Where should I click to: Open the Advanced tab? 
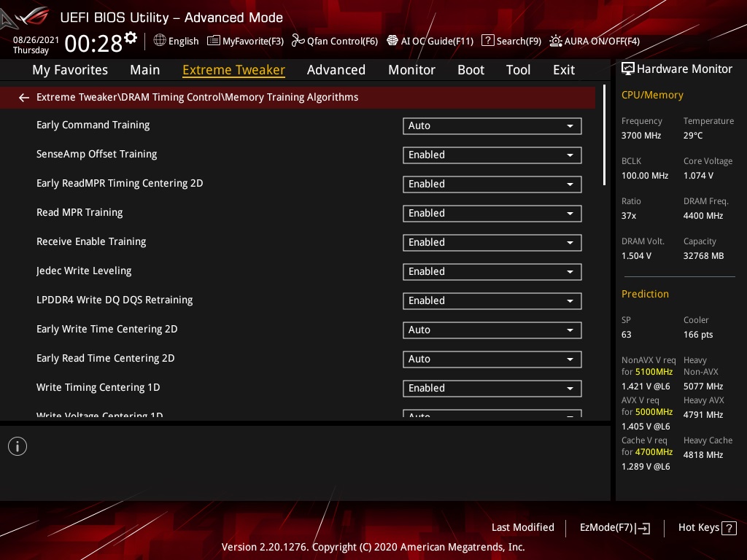pos(336,70)
